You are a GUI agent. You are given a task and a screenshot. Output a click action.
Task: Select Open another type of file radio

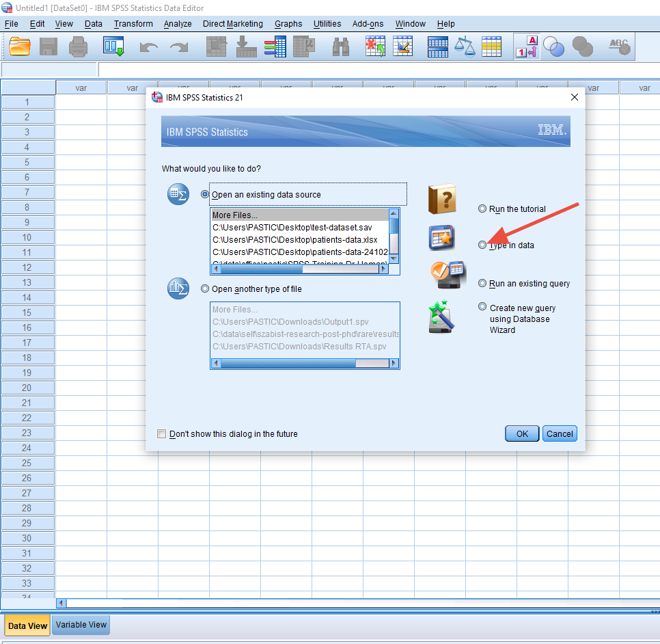click(x=205, y=289)
